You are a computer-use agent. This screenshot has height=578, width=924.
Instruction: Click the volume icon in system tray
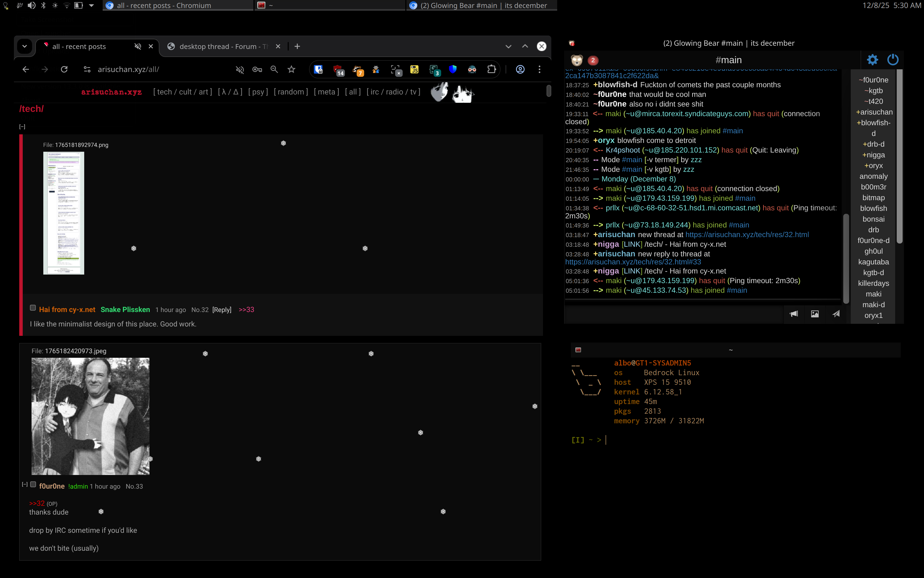point(31,5)
